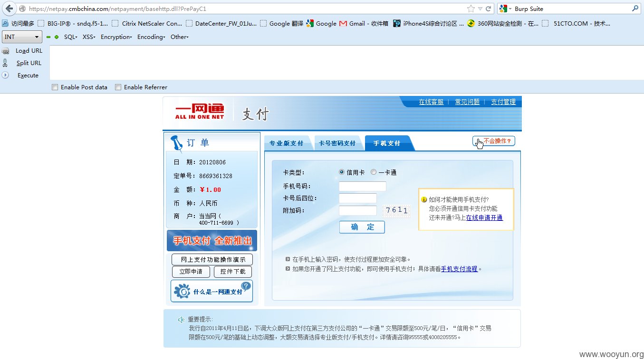Focus the HackBar URL text area

point(346,62)
